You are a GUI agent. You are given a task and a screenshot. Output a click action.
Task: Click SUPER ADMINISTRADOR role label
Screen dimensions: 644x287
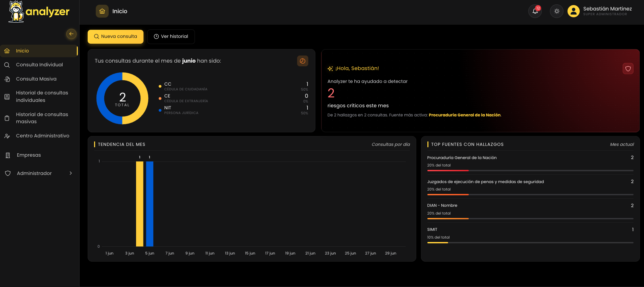605,14
